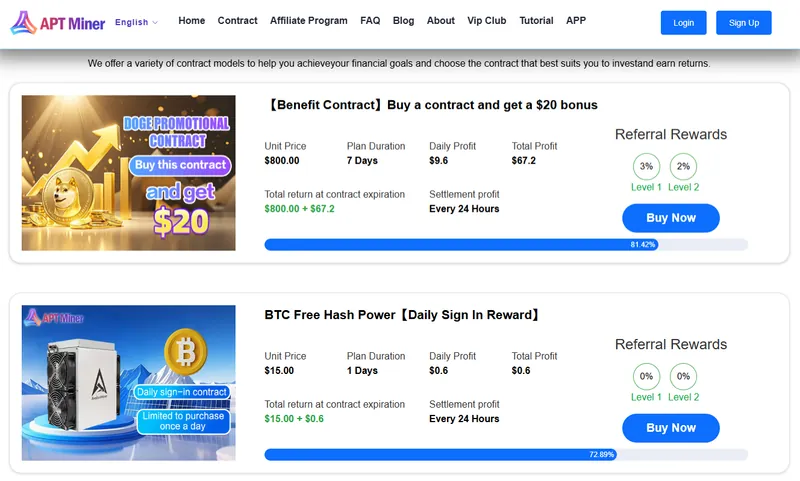
Task: Click the Sign Up button
Action: [x=743, y=23]
